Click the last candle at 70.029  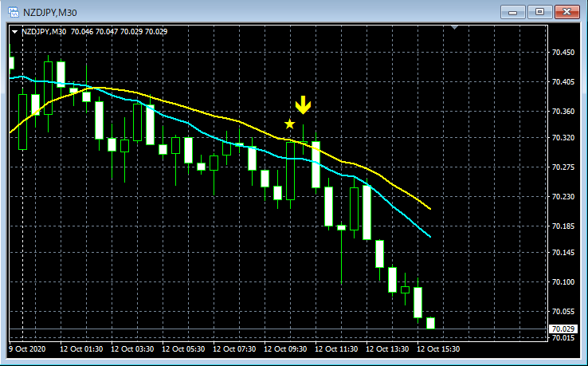(430, 323)
